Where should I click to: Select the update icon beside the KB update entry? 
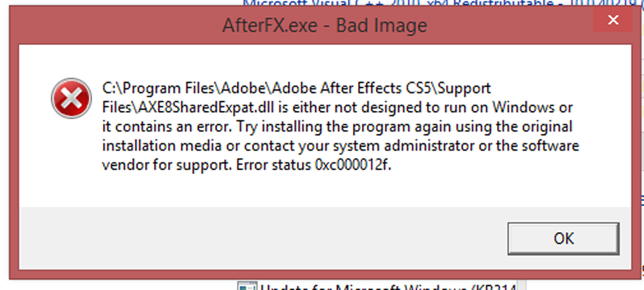[246, 286]
